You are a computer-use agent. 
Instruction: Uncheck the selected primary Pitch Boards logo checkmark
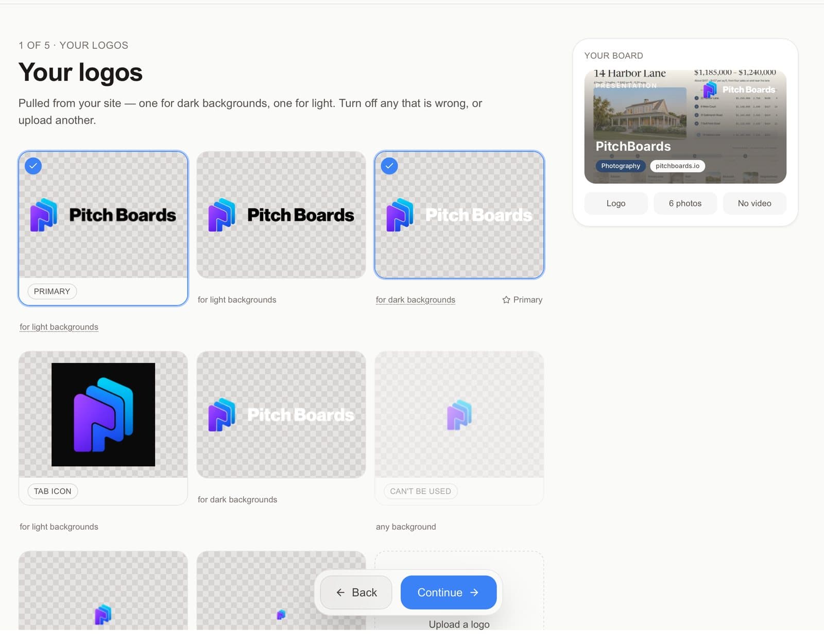click(33, 166)
